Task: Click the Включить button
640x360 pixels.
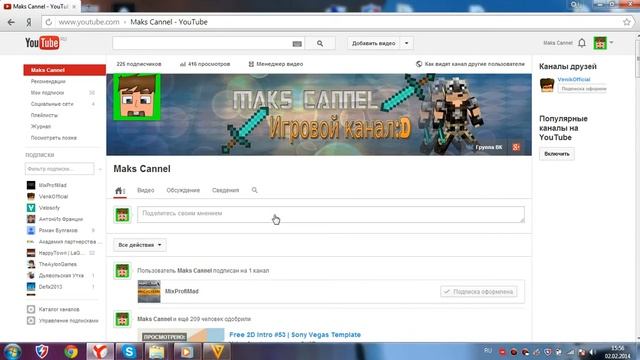Action: (x=557, y=154)
